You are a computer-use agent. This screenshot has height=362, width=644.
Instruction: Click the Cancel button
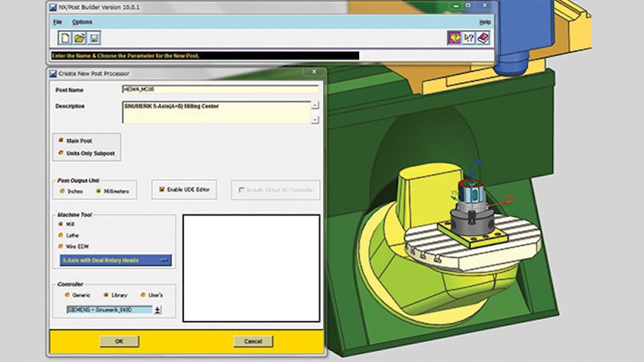(x=253, y=341)
